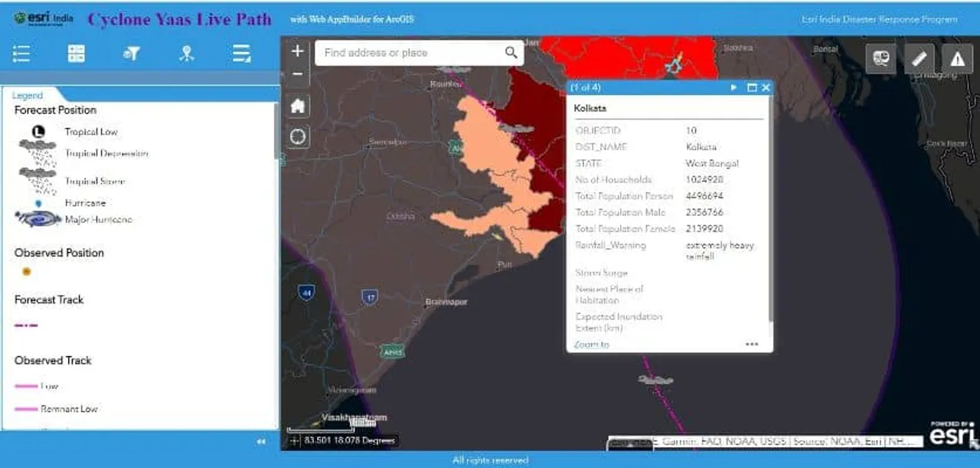Click the male population value 2356766
Viewport: 980px width, 468px height.
pos(704,212)
